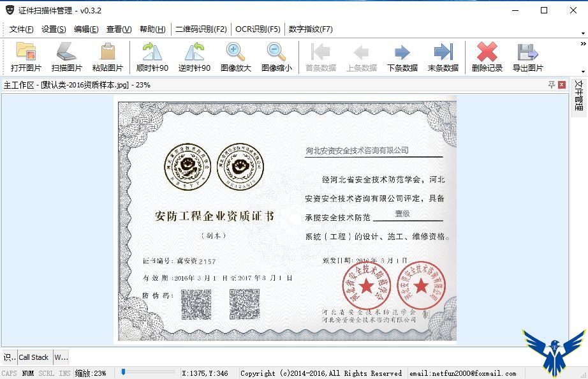Open the menu bar options dropdown arrow

582,33
